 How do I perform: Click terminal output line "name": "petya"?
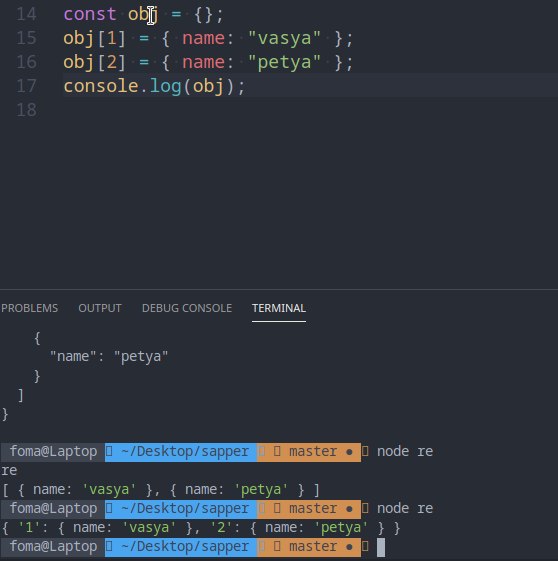109,356
